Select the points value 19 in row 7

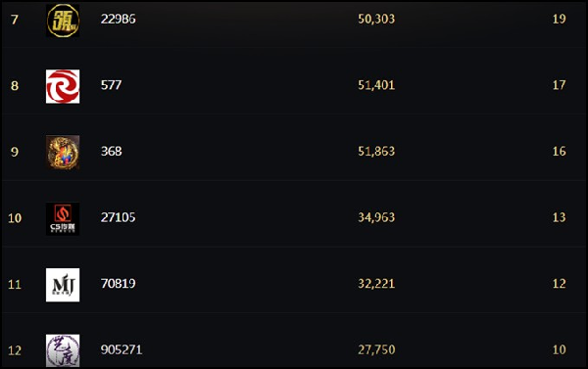coord(559,19)
